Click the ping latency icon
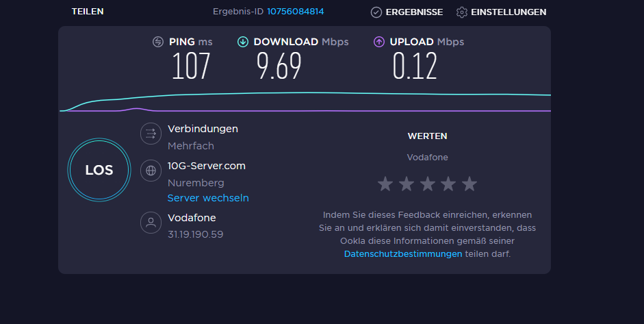 tap(158, 42)
